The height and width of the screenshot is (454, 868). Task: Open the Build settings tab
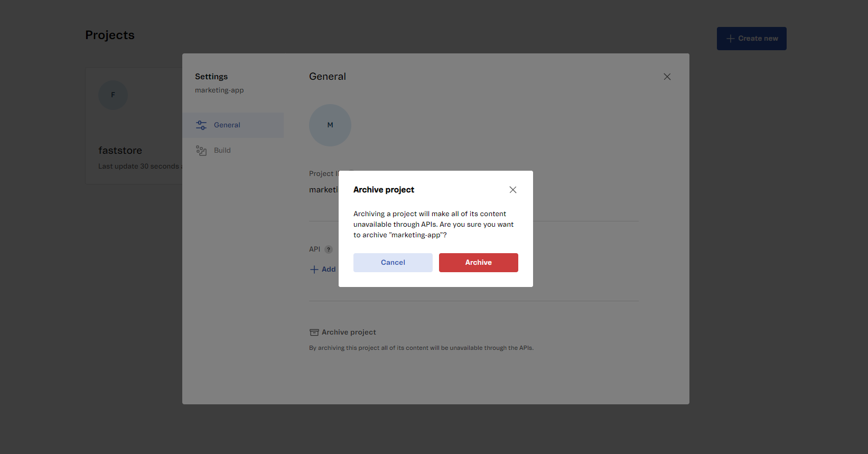click(222, 151)
